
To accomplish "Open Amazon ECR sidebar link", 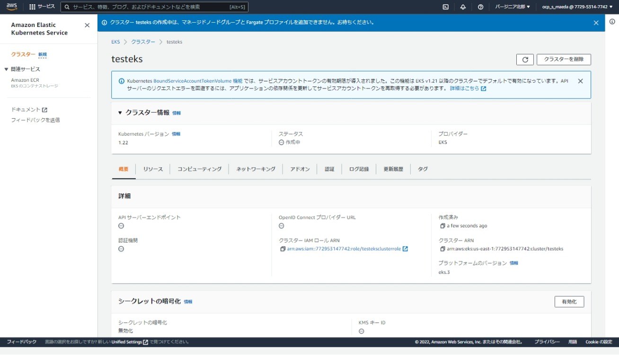I will coord(25,80).
